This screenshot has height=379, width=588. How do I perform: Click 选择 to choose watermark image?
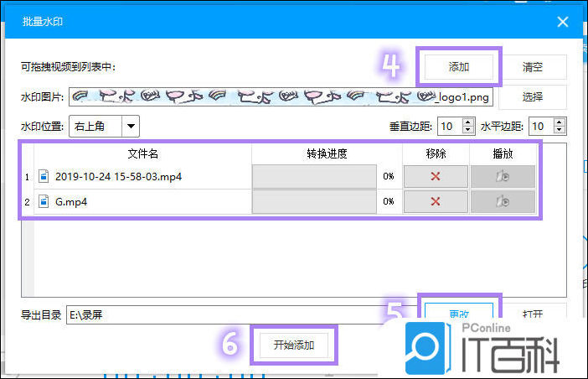point(533,96)
